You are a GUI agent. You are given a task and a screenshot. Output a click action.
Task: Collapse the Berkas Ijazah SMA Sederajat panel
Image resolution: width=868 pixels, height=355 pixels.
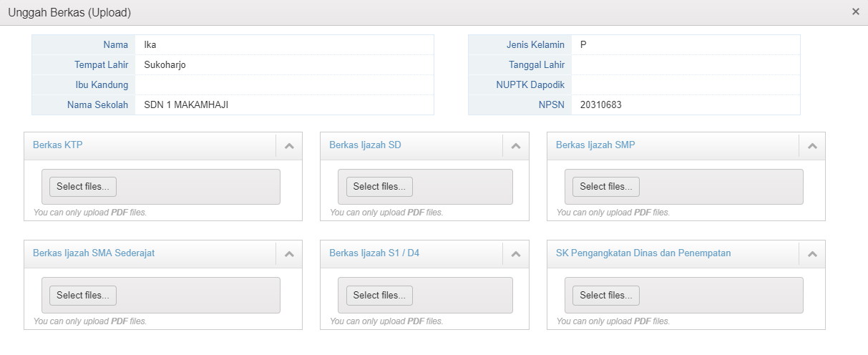click(289, 253)
